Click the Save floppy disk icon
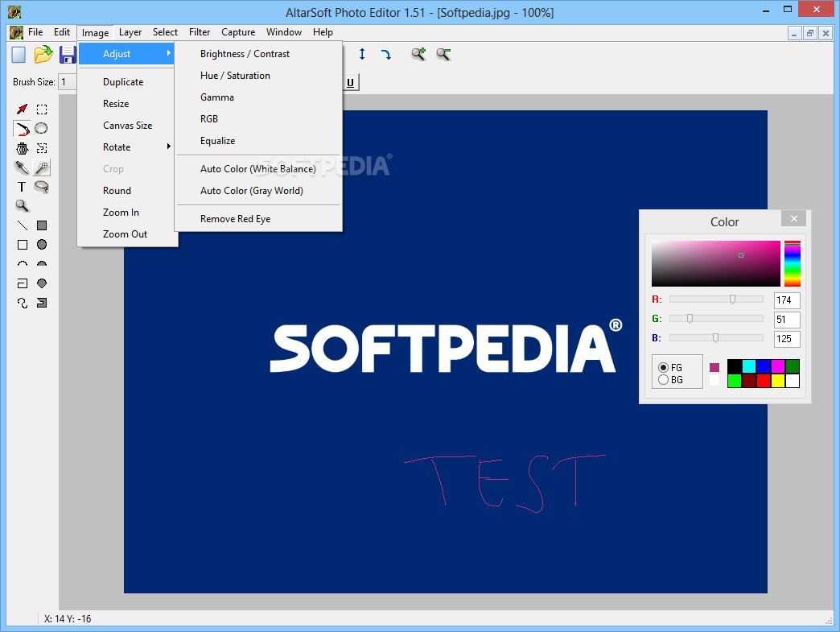The width and height of the screenshot is (840, 632). pyautogui.click(x=68, y=55)
